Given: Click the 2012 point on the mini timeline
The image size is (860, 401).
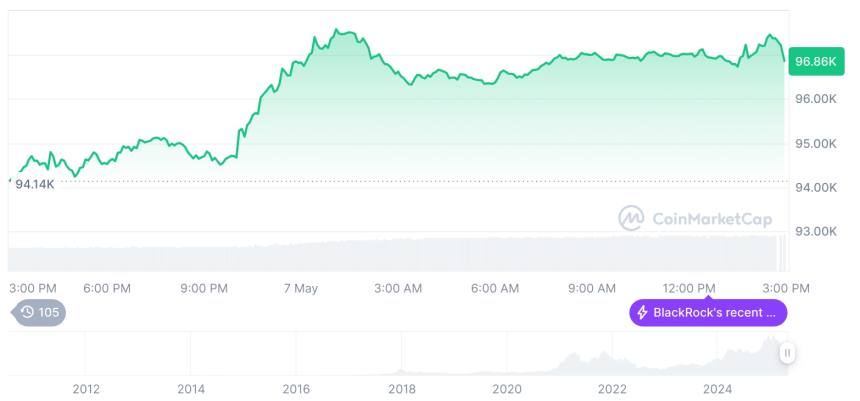Looking at the screenshot, I should click(86, 389).
